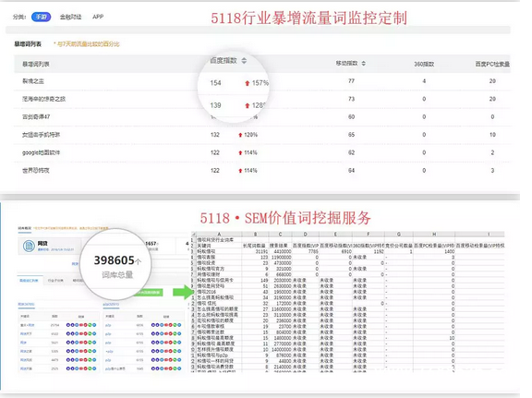Click the red up arrow beside 120%
Screen dimensions: 532x398
coord(240,135)
